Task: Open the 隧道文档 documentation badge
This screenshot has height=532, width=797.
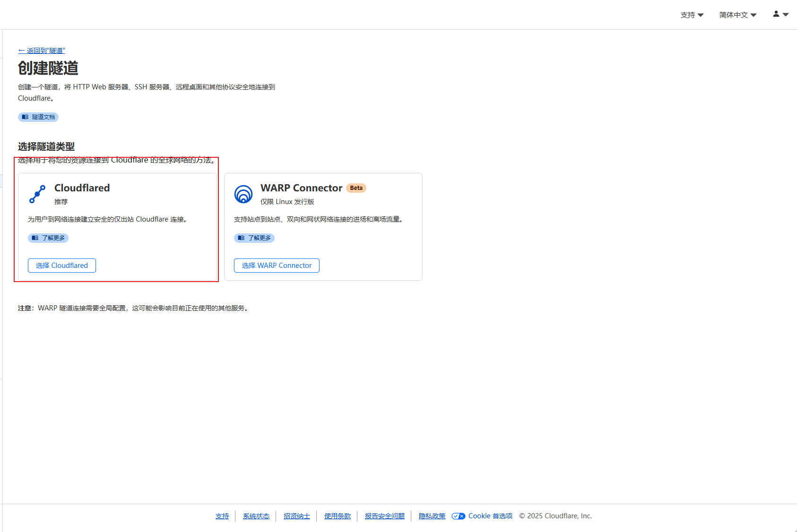Action: pos(38,117)
